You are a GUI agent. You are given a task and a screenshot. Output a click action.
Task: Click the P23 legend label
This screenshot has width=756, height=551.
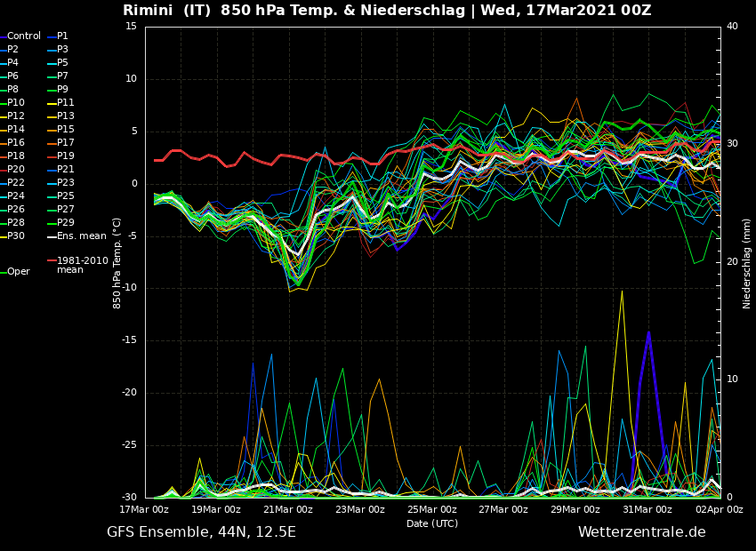(x=66, y=182)
